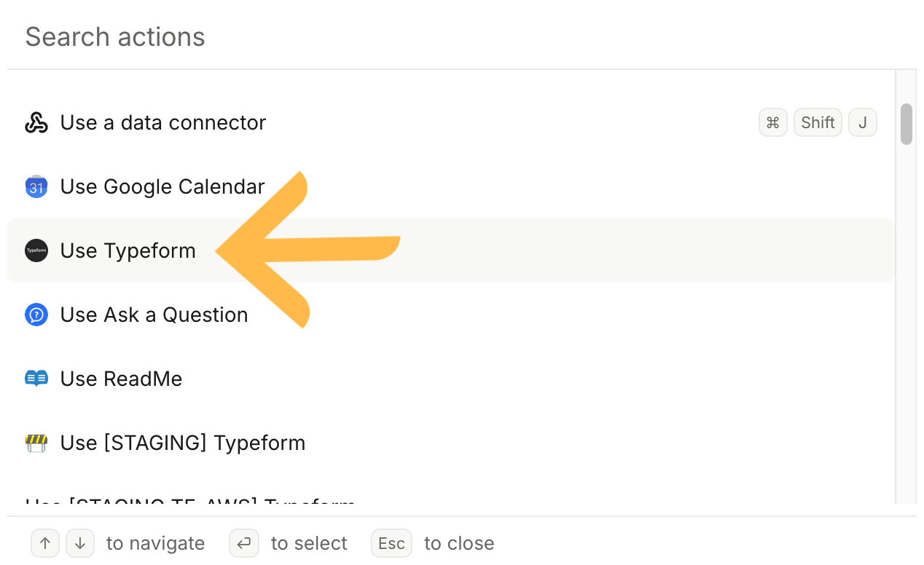Focus the "Search actions" input field
The height and width of the screenshot is (565, 924).
coord(437,37)
